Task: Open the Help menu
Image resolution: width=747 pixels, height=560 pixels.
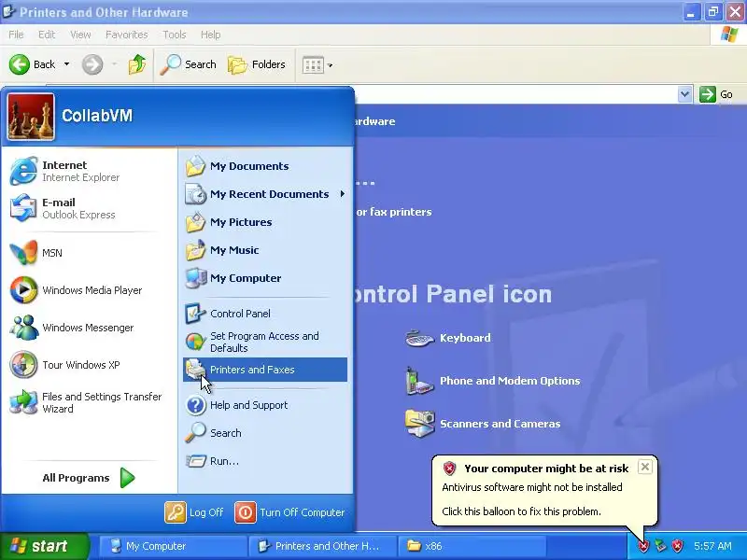Action: pyautogui.click(x=211, y=35)
